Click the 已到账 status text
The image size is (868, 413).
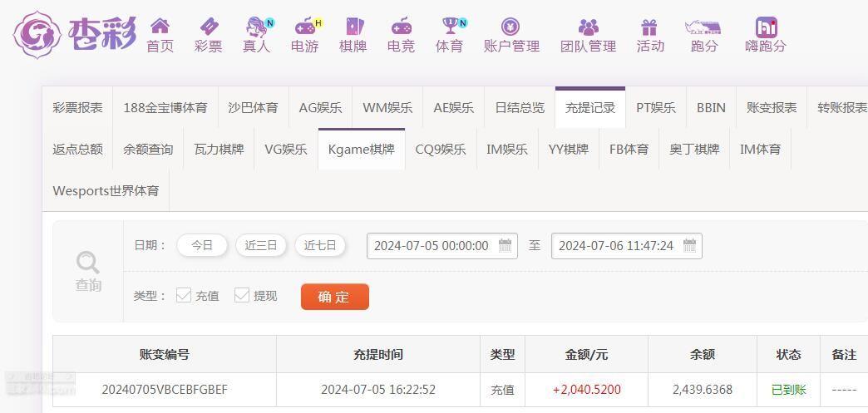[x=788, y=390]
